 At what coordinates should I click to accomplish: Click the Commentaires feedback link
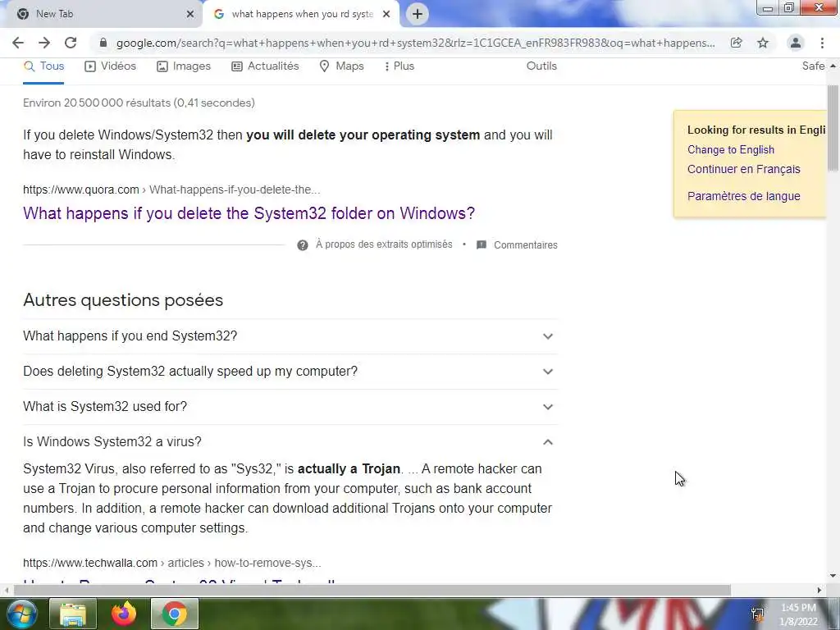526,244
